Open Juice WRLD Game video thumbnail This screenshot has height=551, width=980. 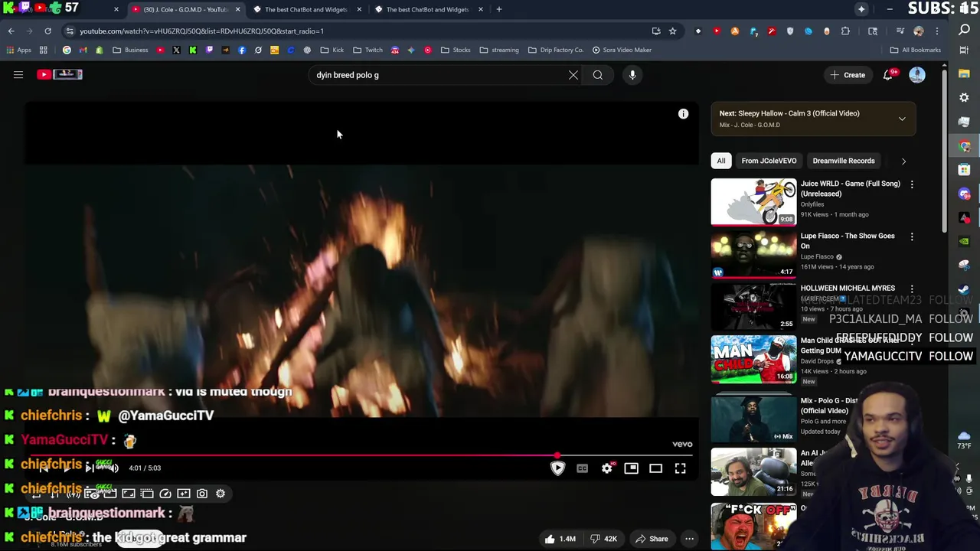(753, 202)
